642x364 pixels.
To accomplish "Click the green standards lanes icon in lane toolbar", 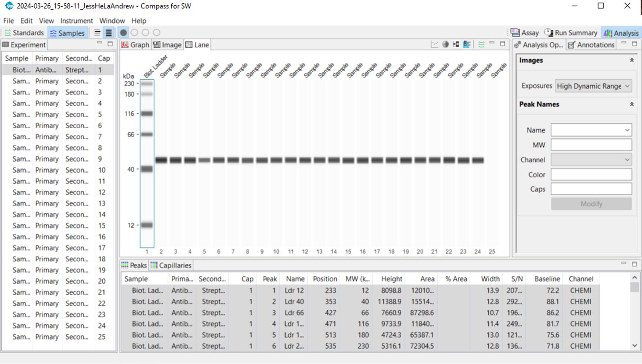I will pyautogui.click(x=481, y=44).
